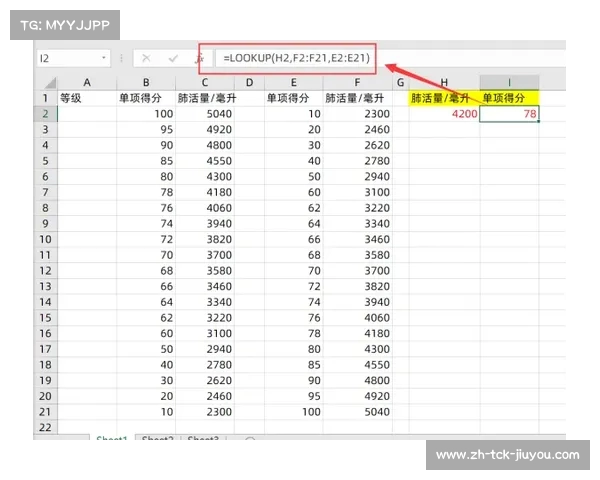Viewport: 600px width, 480px height.
Task: Click the fx insert function icon
Action: (199, 59)
